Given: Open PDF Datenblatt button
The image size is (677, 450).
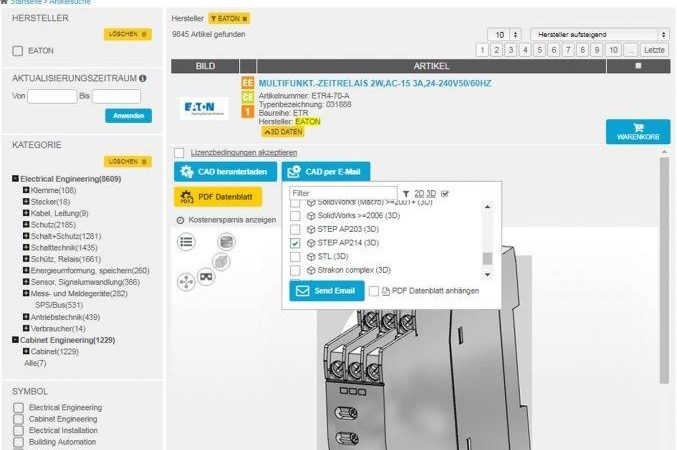Looking at the screenshot, I should [x=218, y=197].
